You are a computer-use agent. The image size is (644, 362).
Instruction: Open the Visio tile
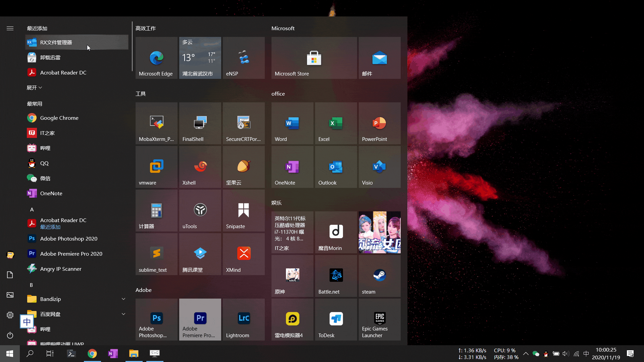tap(380, 167)
